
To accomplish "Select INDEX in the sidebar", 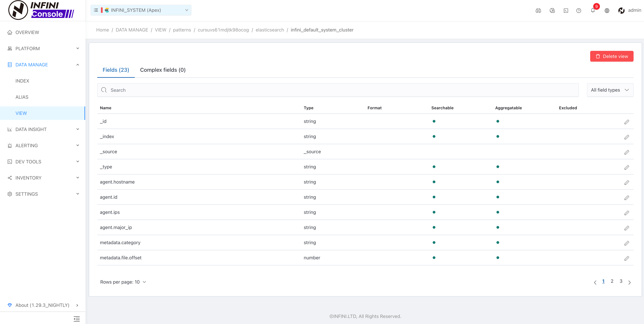I will tap(22, 81).
